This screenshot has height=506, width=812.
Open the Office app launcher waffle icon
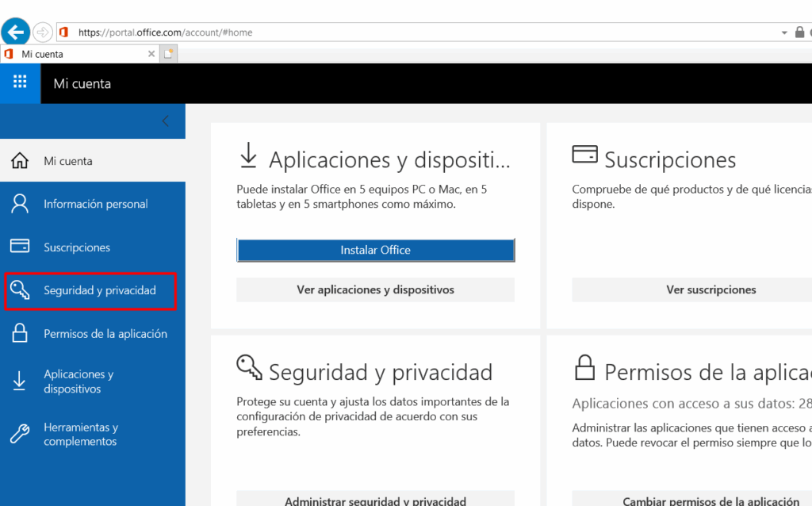point(20,83)
